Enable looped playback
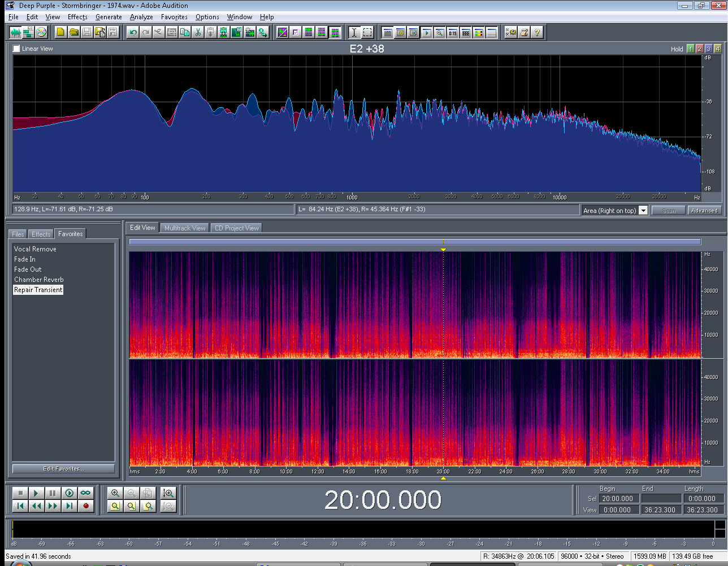The image size is (728, 566). click(86, 493)
